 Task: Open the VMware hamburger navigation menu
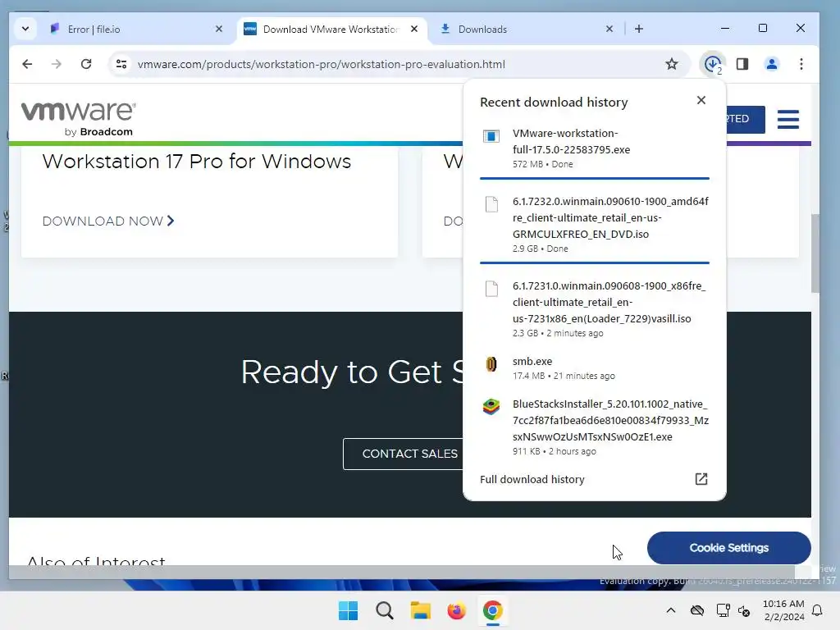coord(788,119)
